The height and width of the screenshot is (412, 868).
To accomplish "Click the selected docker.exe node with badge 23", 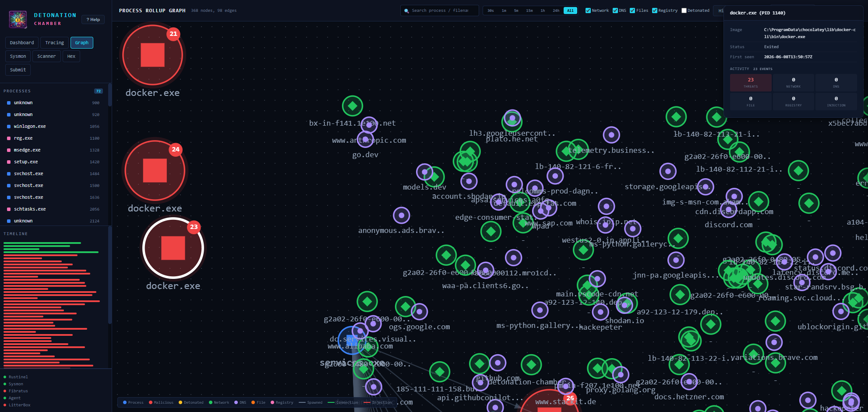I will (173, 248).
